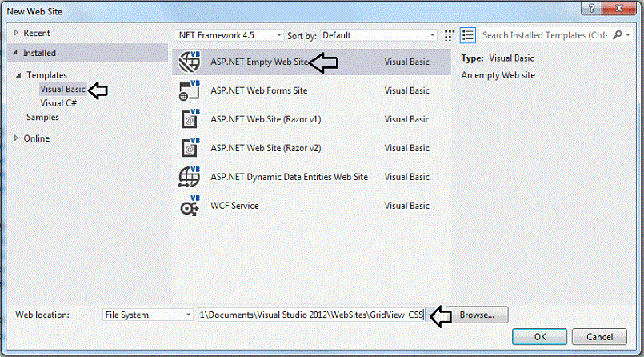The image size is (644, 357).
Task: Click the 'An empty Web site' description
Action: (498, 75)
